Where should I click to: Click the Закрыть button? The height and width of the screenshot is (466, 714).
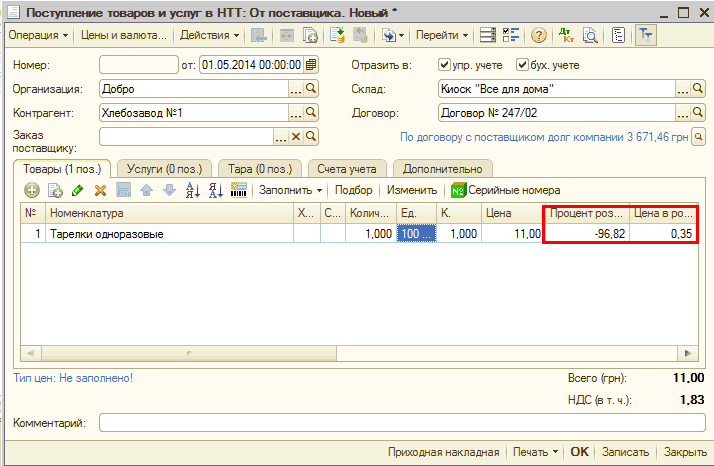tap(685, 452)
